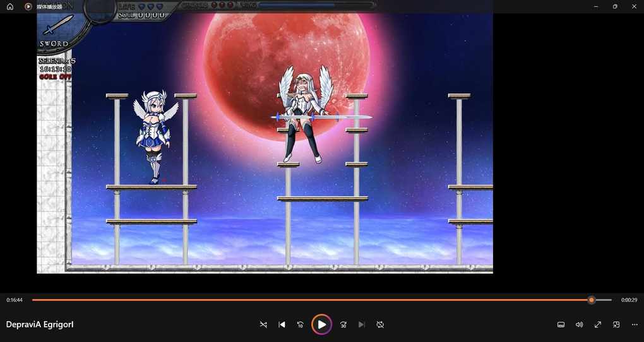Click the DepraviA EgrigorI media title
Screen dimensions: 644x342
pos(40,324)
